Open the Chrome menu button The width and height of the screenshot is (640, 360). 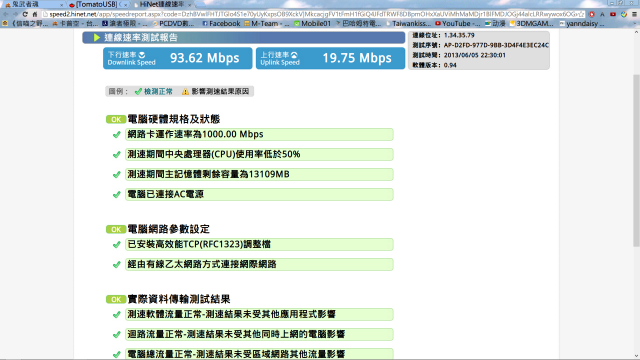tap(634, 14)
